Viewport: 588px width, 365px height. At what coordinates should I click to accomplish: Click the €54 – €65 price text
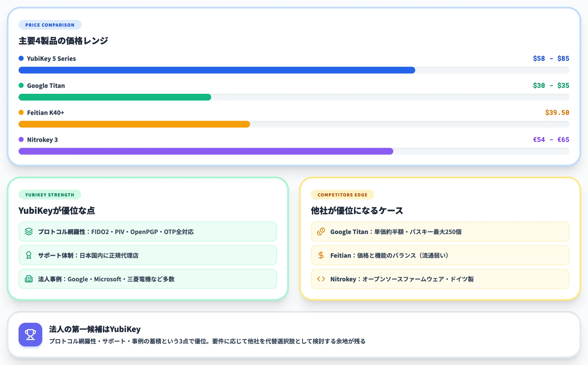pyautogui.click(x=551, y=140)
